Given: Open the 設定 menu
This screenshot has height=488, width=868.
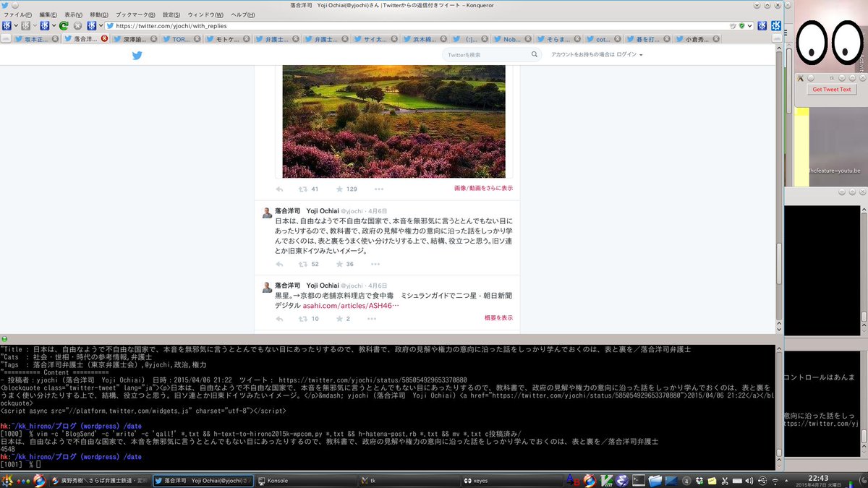Looking at the screenshot, I should [x=171, y=14].
